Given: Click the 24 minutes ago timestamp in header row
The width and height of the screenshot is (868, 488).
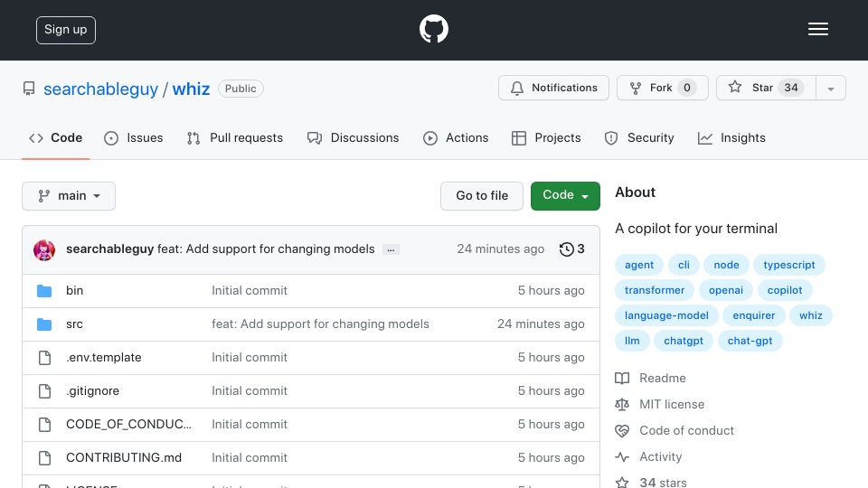Looking at the screenshot, I should click(500, 249).
